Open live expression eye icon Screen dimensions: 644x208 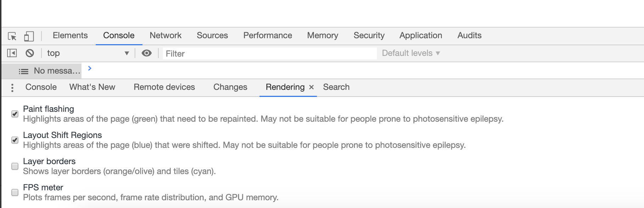click(147, 53)
